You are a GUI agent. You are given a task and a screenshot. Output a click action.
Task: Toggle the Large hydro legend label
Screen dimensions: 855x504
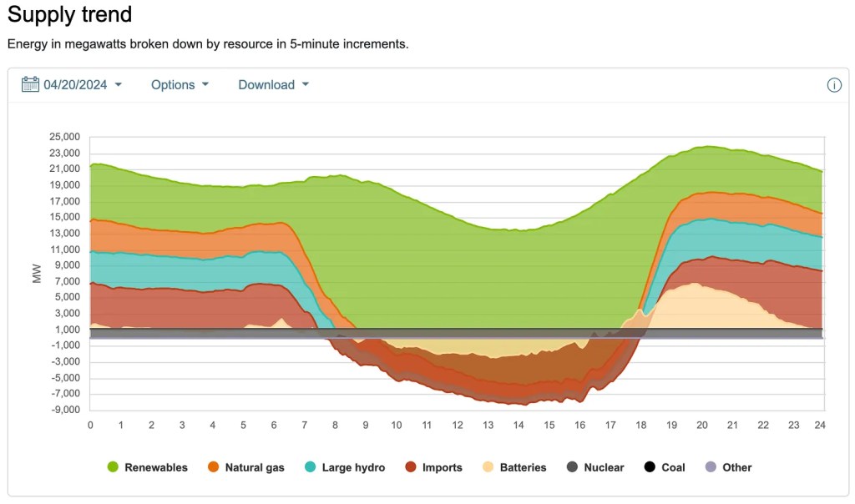click(x=354, y=467)
